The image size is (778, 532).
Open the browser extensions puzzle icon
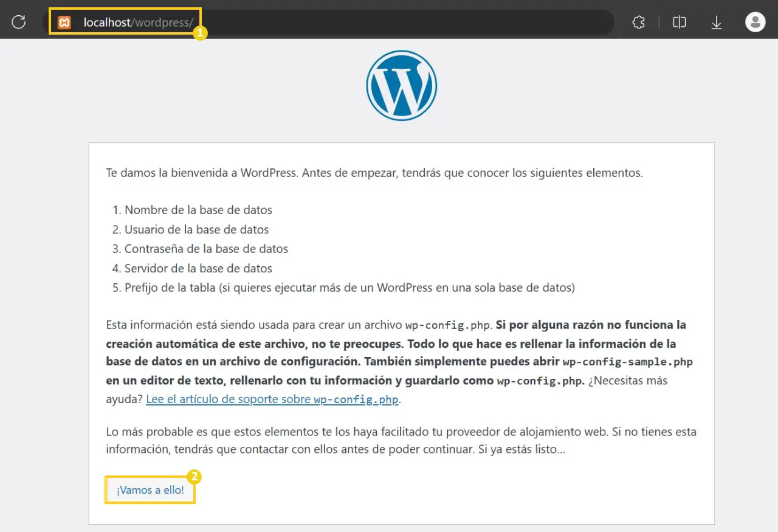[638, 22]
